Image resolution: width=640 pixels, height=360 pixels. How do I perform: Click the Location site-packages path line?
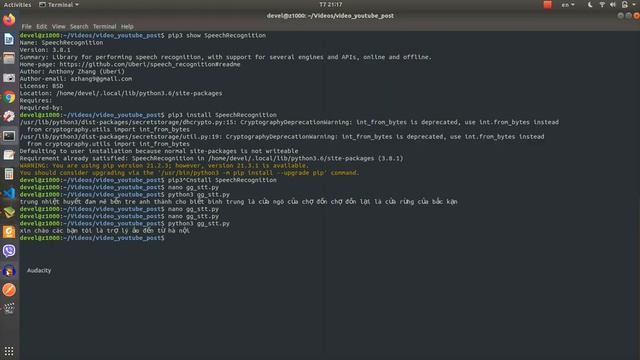coord(121,93)
